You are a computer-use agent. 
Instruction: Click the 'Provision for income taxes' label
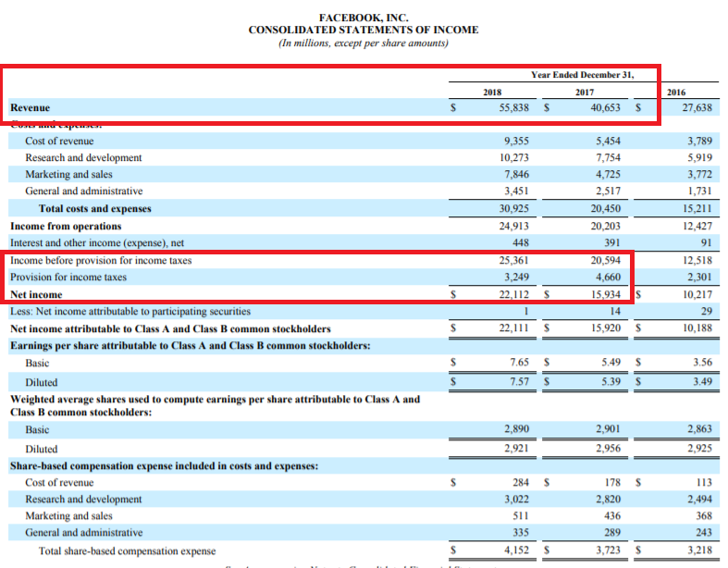[68, 278]
